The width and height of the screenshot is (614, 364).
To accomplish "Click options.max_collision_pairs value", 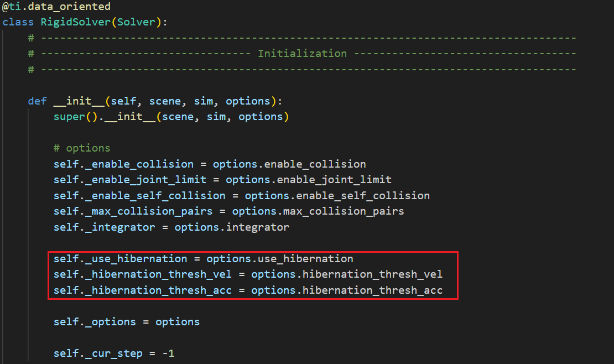I will pyautogui.click(x=318, y=211).
